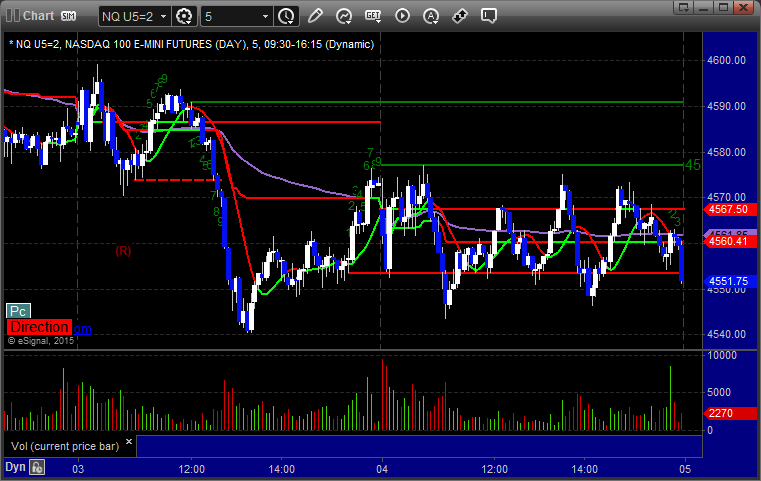
Task: Open the symbol settings gear menu
Action: (184, 17)
